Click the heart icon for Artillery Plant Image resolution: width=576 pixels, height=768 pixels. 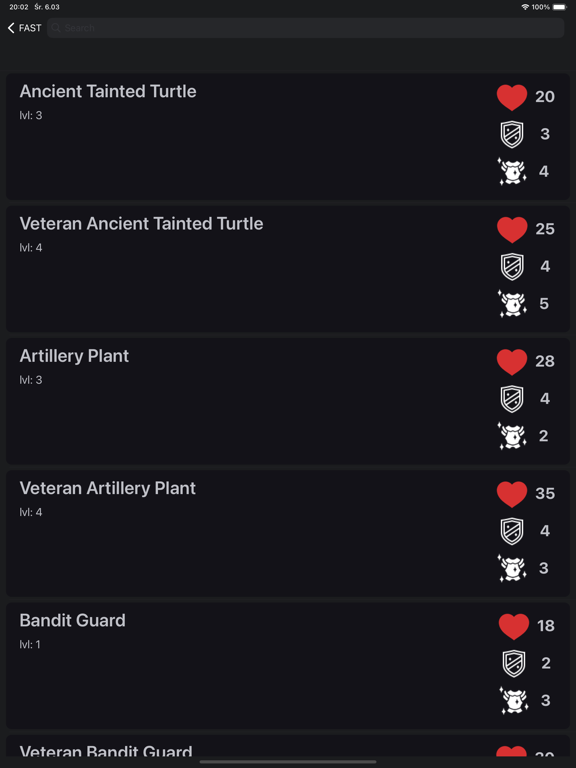tap(512, 361)
